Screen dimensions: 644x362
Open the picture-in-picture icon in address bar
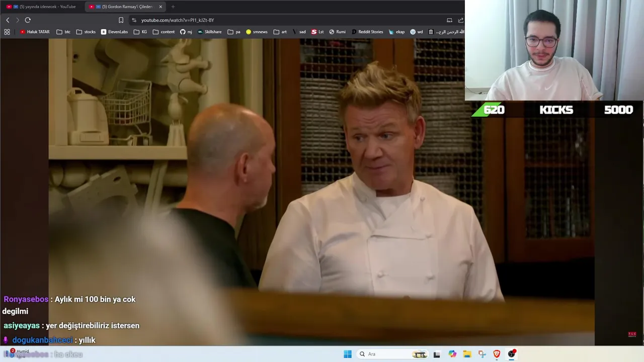click(449, 20)
